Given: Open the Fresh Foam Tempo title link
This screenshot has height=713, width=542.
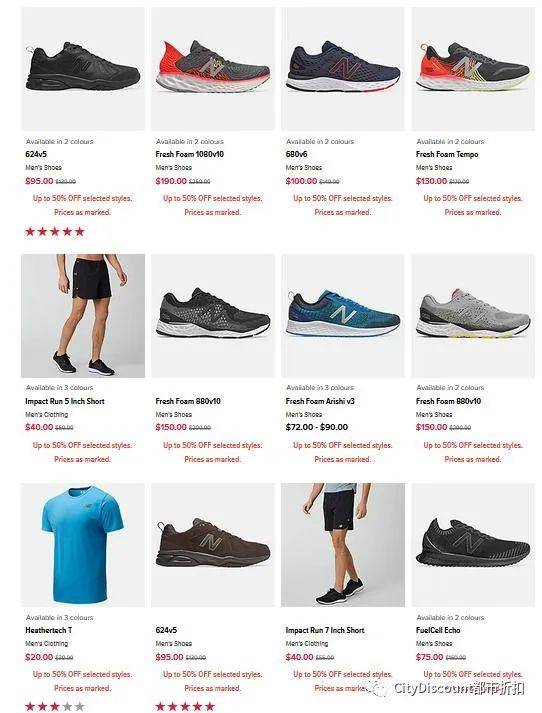Looking at the screenshot, I should click(447, 154).
